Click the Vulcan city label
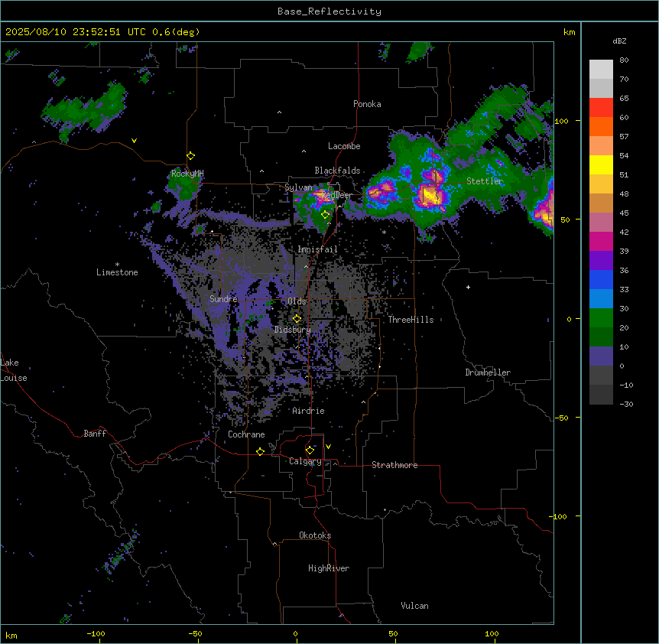This screenshot has height=644, width=659. point(414,606)
